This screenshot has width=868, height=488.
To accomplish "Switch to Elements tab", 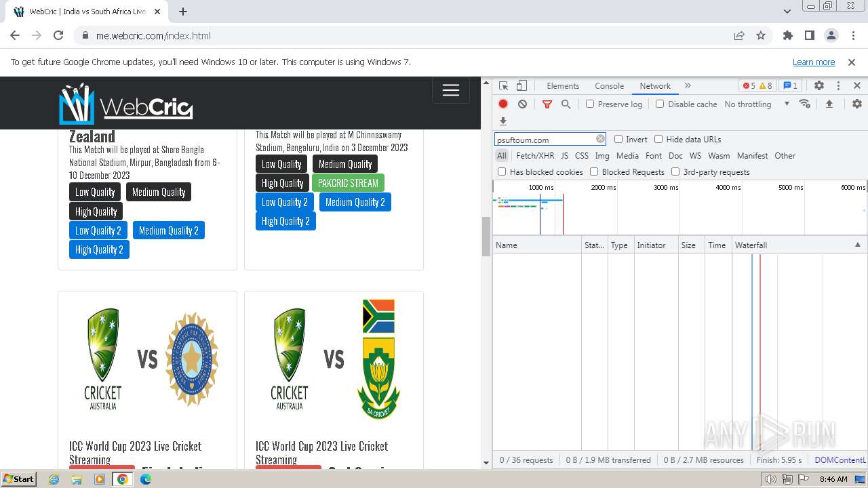I will click(563, 86).
